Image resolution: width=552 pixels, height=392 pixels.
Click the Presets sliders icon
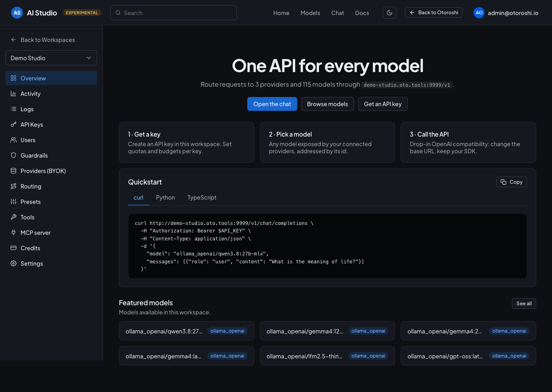click(x=13, y=202)
